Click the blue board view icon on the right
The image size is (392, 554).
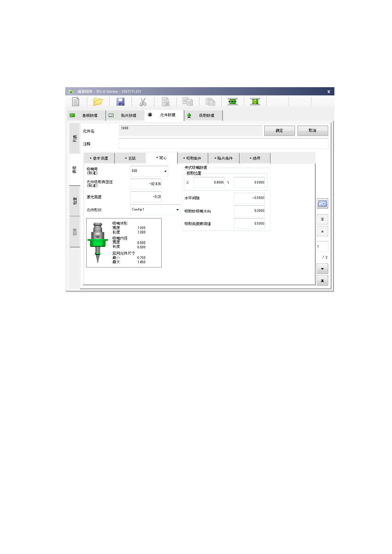tap(322, 204)
